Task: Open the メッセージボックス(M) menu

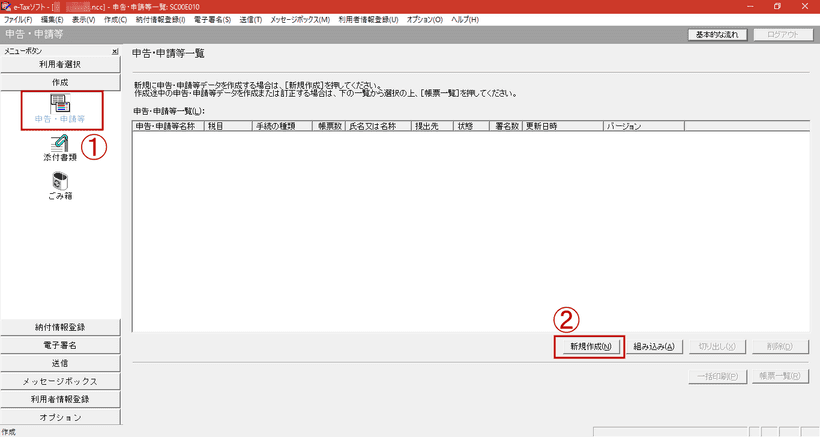Action: 300,20
